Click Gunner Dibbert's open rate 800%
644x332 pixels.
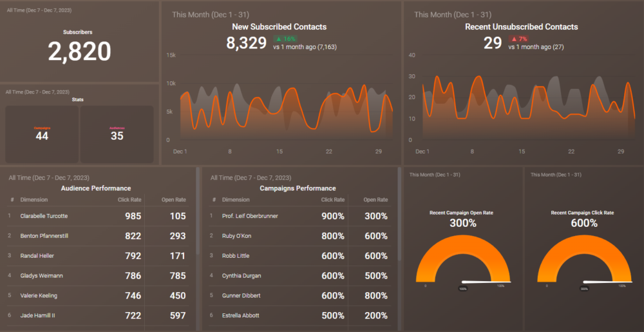[x=376, y=295]
